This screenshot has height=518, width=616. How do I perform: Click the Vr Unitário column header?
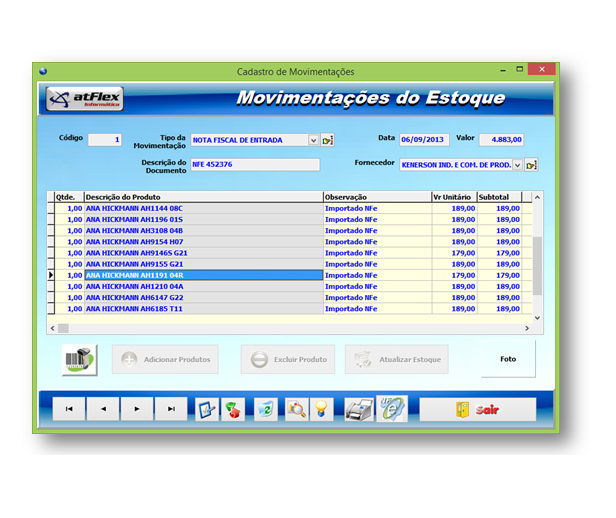pos(455,197)
